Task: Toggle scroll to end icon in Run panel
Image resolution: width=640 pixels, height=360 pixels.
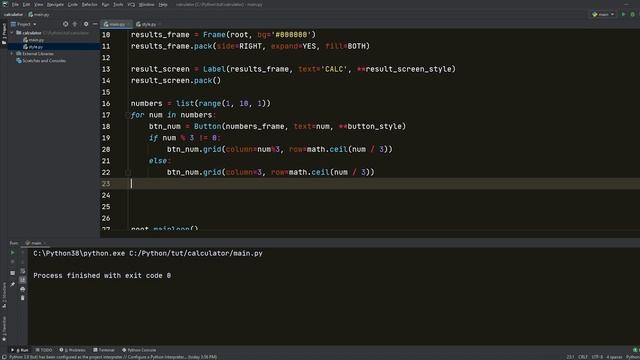Action: 22,280
